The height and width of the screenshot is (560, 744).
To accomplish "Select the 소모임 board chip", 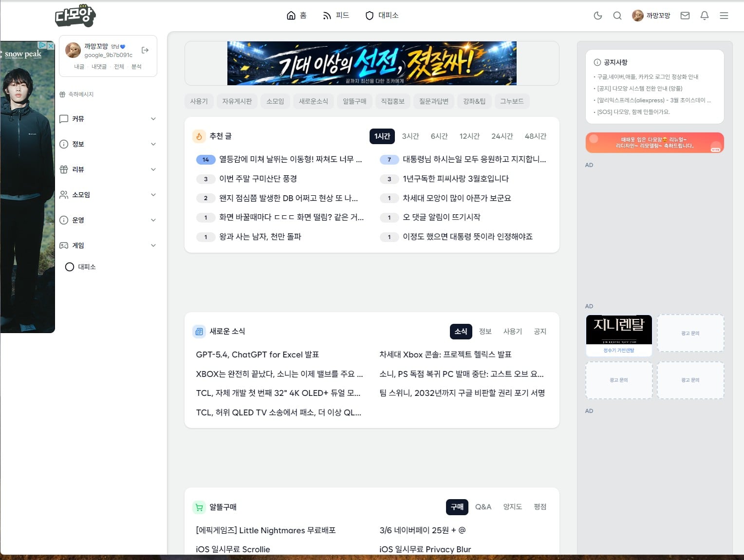I will pos(275,101).
